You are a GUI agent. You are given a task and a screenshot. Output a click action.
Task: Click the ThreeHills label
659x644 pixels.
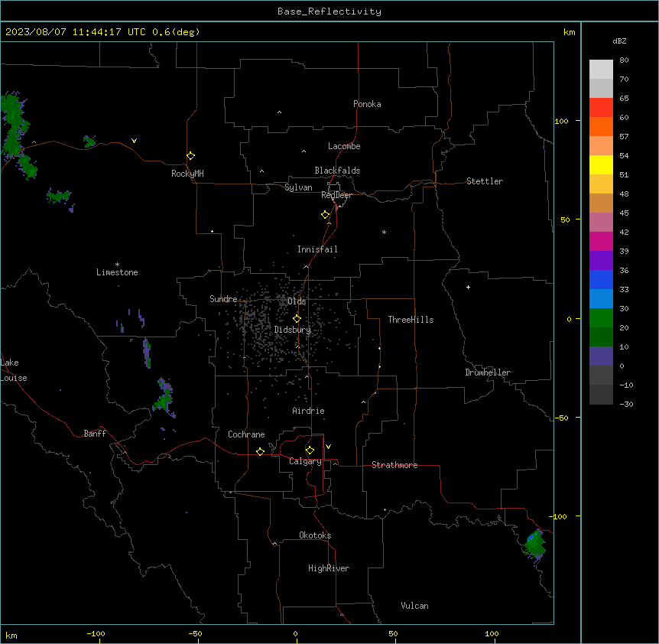pos(411,320)
